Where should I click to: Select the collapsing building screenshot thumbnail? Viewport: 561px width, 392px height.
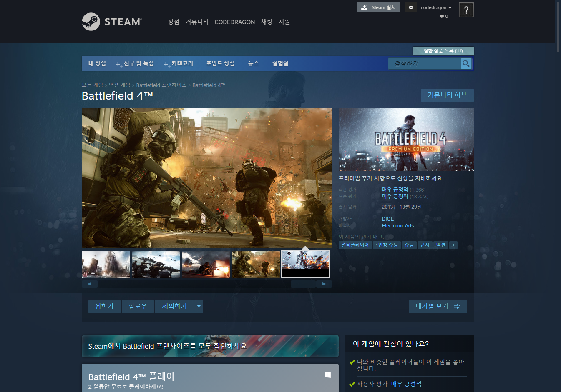tap(106, 264)
